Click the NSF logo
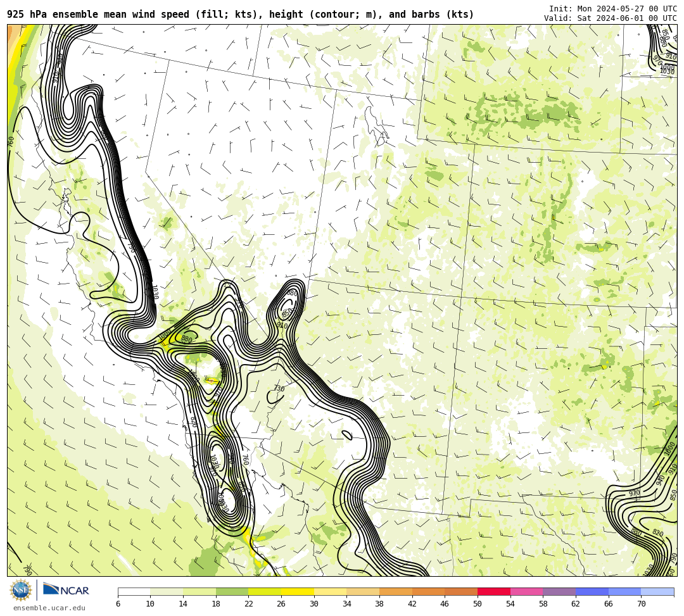 pos(20,590)
